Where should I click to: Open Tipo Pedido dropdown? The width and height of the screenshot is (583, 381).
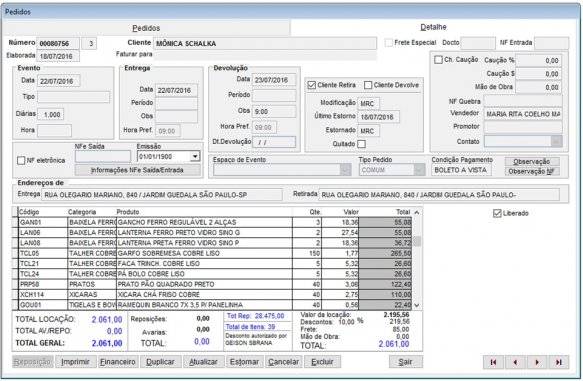coord(419,170)
